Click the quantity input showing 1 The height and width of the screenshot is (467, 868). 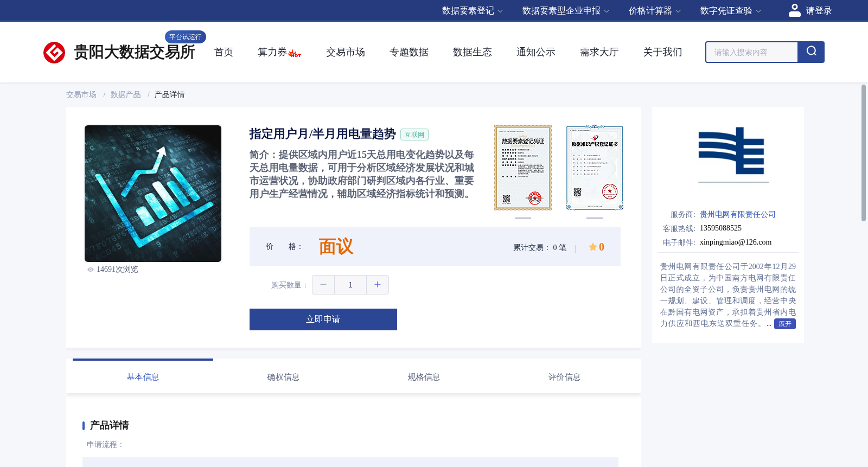[350, 285]
